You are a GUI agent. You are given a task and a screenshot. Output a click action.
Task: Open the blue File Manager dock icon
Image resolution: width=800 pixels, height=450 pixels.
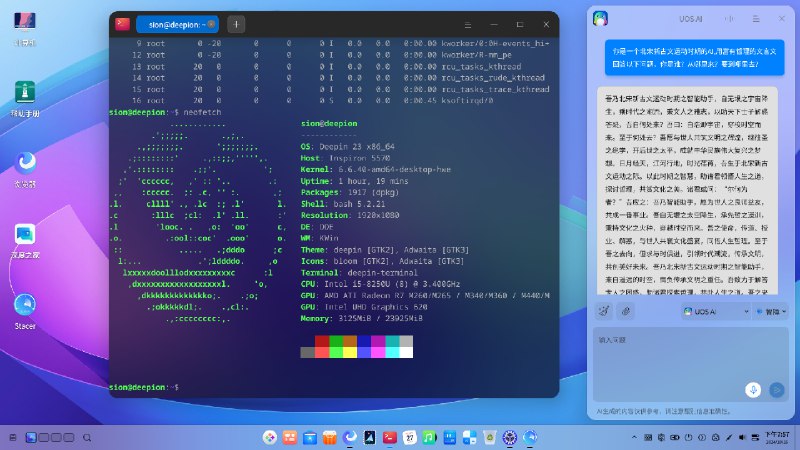(x=310, y=437)
